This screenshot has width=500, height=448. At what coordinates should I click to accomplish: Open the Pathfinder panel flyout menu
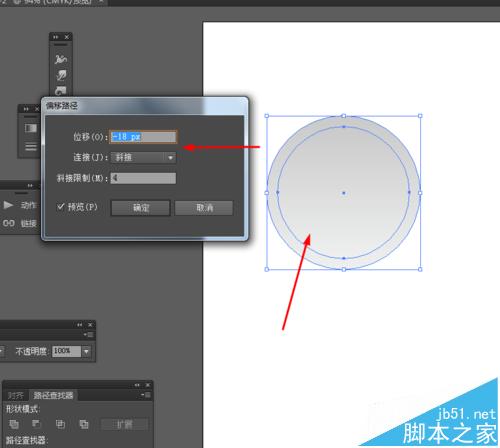tap(146, 395)
